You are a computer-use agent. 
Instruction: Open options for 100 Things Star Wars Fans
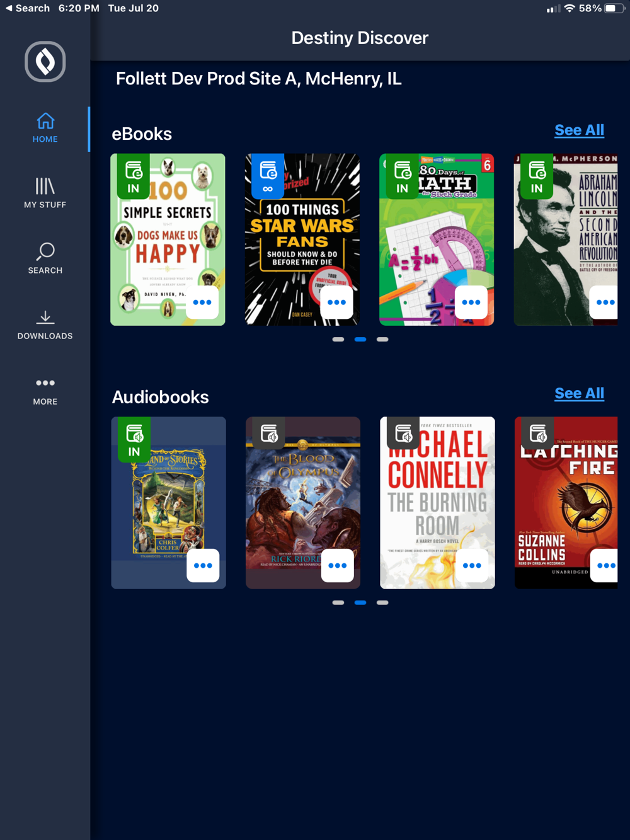pos(336,302)
